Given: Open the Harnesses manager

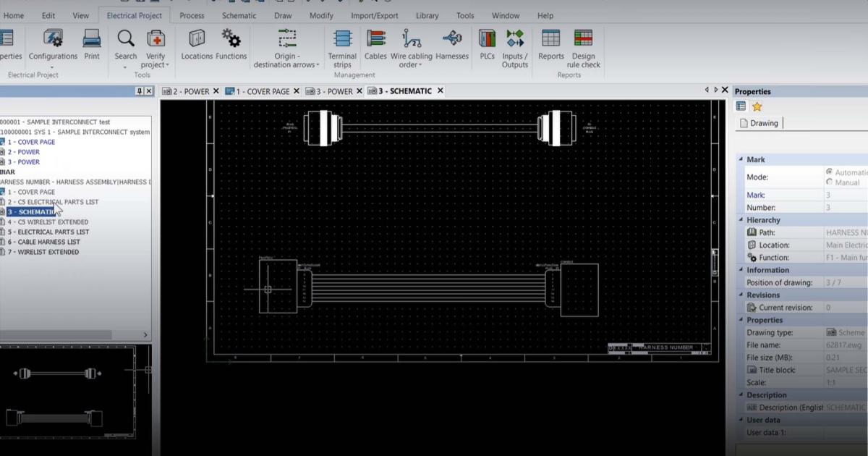Looking at the screenshot, I should point(452,45).
